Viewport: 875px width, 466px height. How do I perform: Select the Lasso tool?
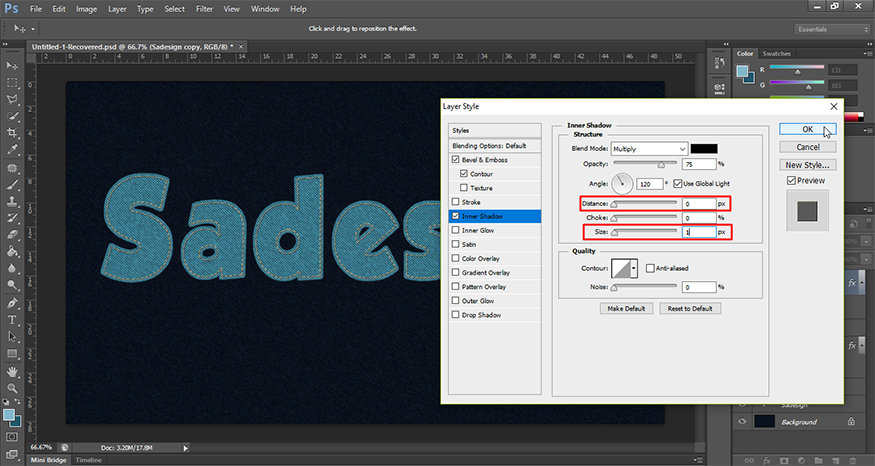(12, 99)
